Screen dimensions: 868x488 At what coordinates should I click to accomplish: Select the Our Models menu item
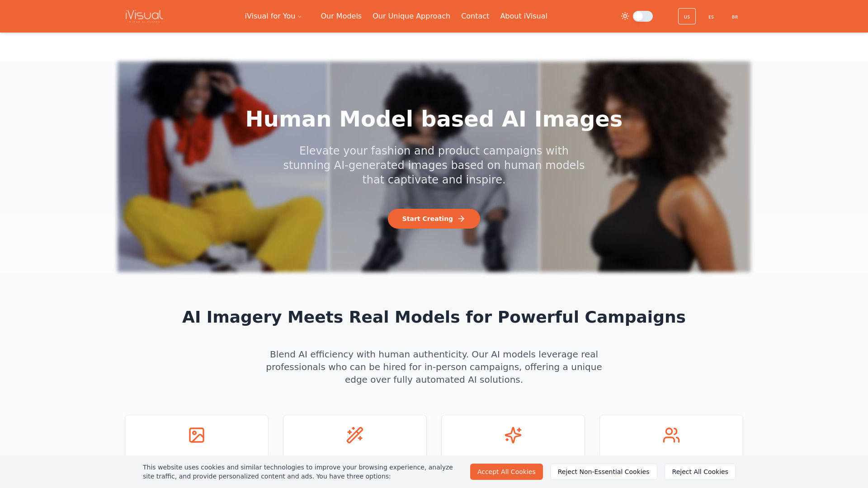coord(341,16)
